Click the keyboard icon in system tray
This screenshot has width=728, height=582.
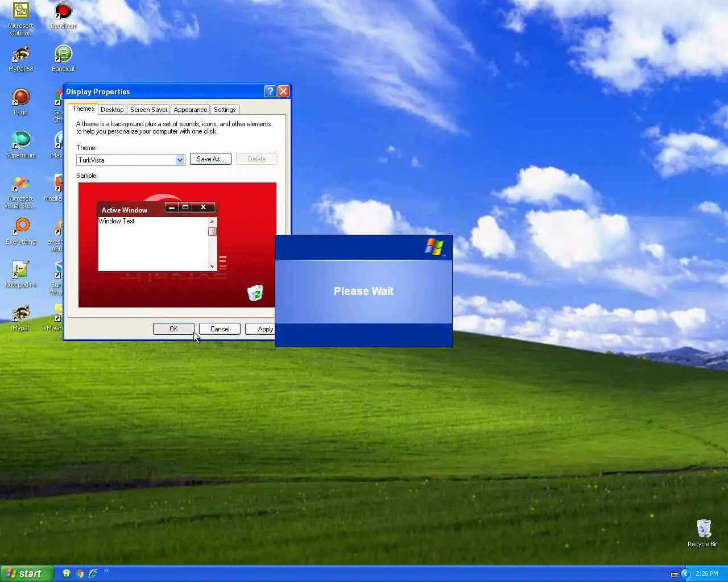[674, 574]
